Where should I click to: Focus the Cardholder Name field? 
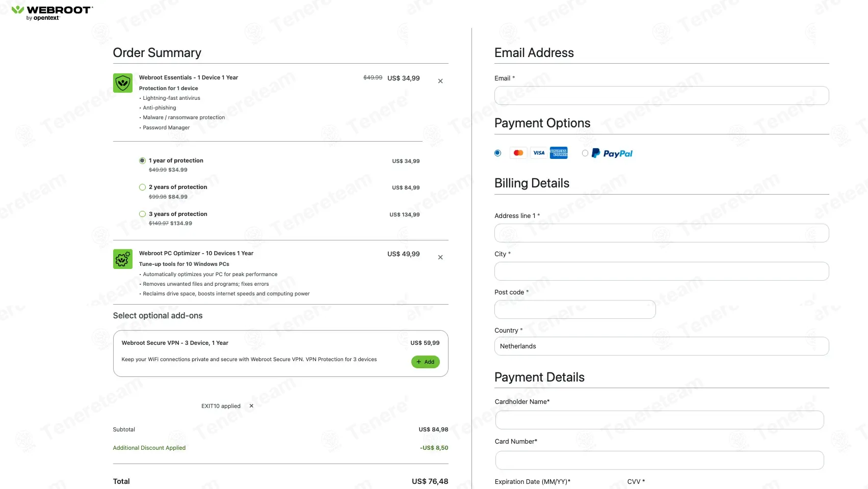tap(660, 420)
